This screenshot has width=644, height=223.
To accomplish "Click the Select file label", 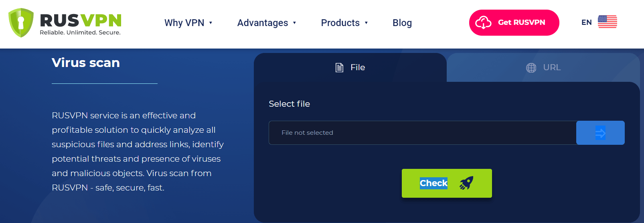I will coord(289,104).
